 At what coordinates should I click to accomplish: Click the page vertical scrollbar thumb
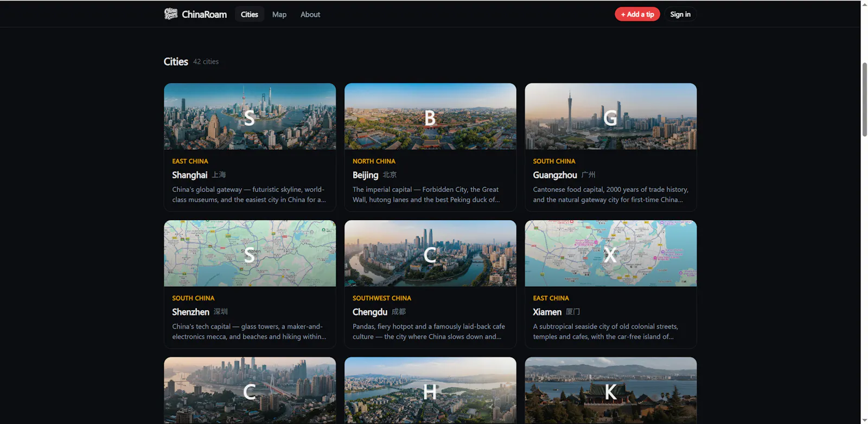point(864,100)
